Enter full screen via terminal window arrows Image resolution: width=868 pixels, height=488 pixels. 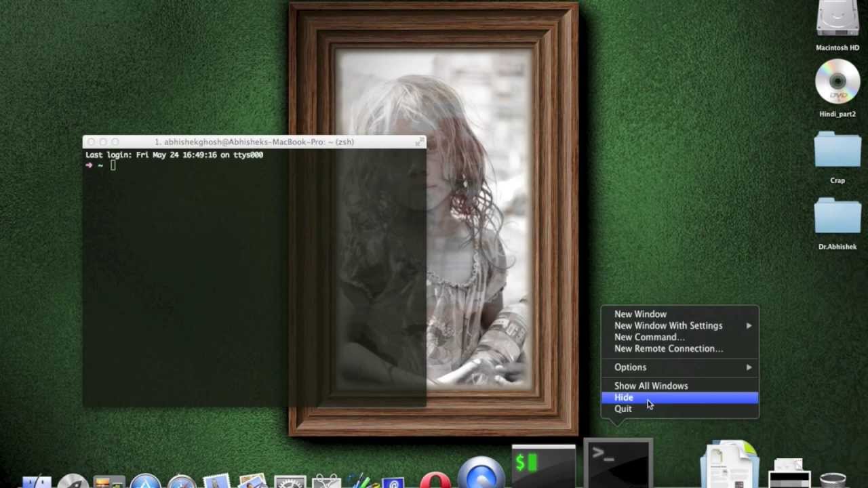pyautogui.click(x=420, y=141)
